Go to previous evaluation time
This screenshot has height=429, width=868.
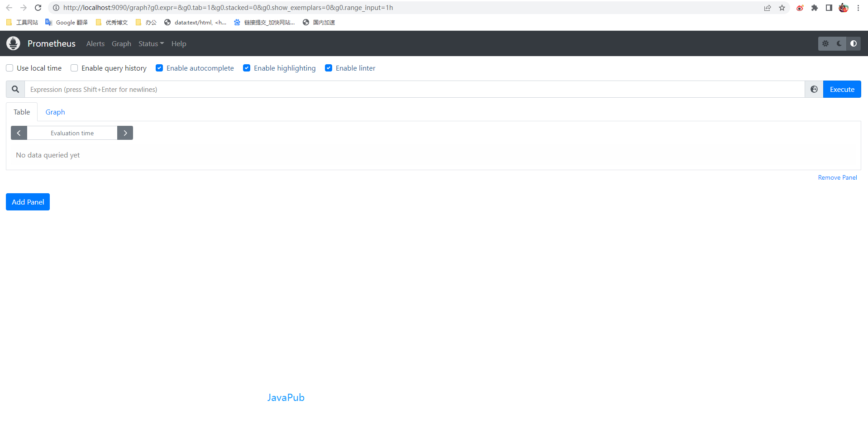(19, 133)
